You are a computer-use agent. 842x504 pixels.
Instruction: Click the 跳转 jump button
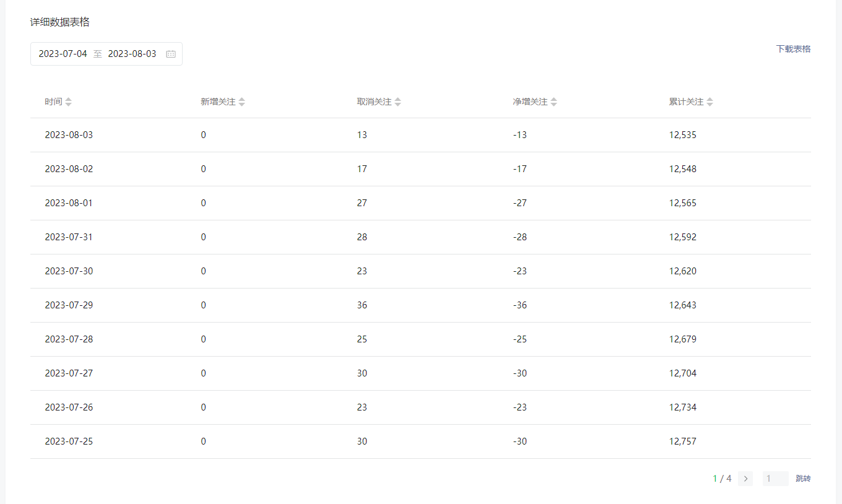click(803, 479)
